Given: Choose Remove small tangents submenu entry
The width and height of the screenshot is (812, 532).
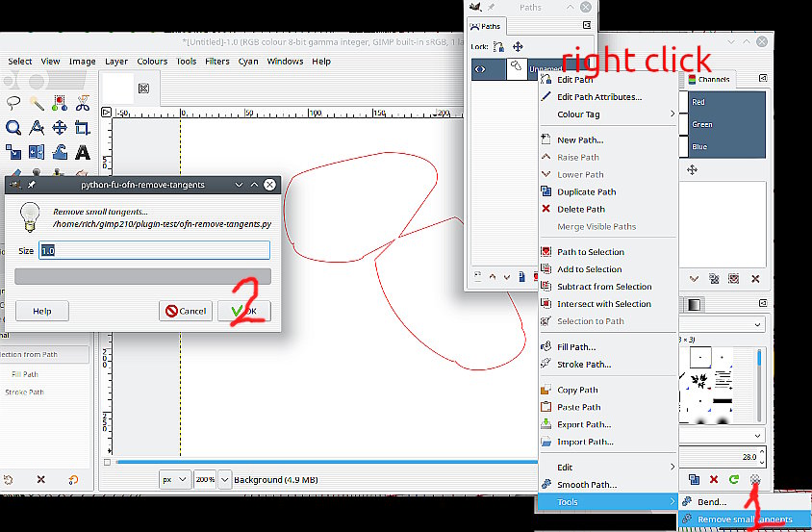Looking at the screenshot, I should pyautogui.click(x=745, y=519).
